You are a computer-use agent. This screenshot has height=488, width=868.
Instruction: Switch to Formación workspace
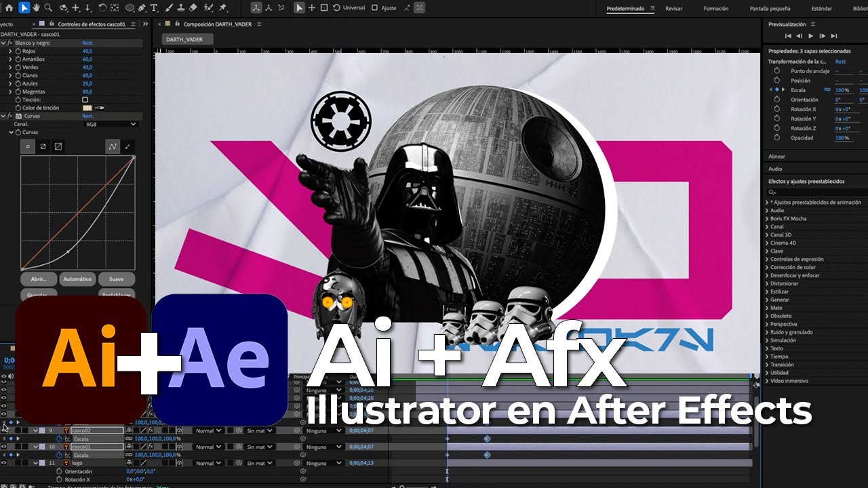(716, 9)
